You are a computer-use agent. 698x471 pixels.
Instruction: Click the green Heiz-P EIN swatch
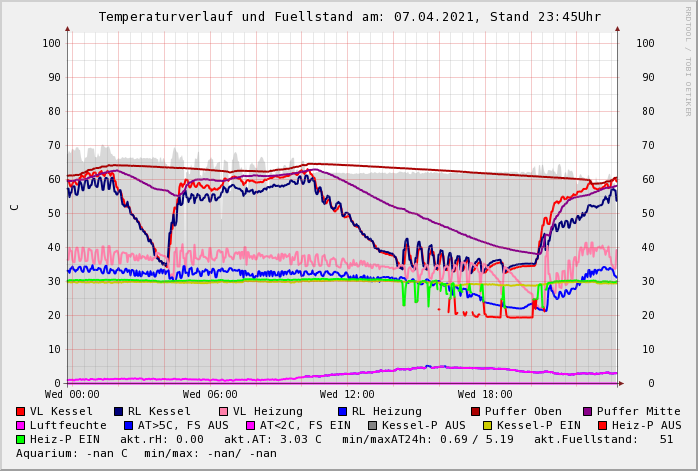(21, 439)
